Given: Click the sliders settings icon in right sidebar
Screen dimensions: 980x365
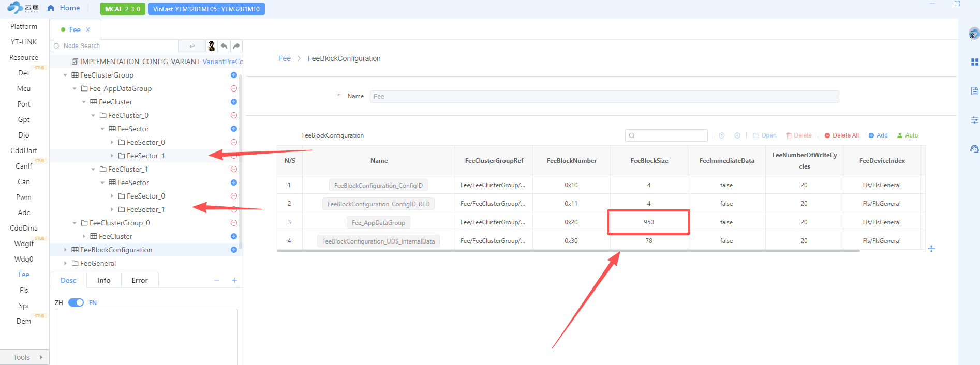Looking at the screenshot, I should [974, 120].
